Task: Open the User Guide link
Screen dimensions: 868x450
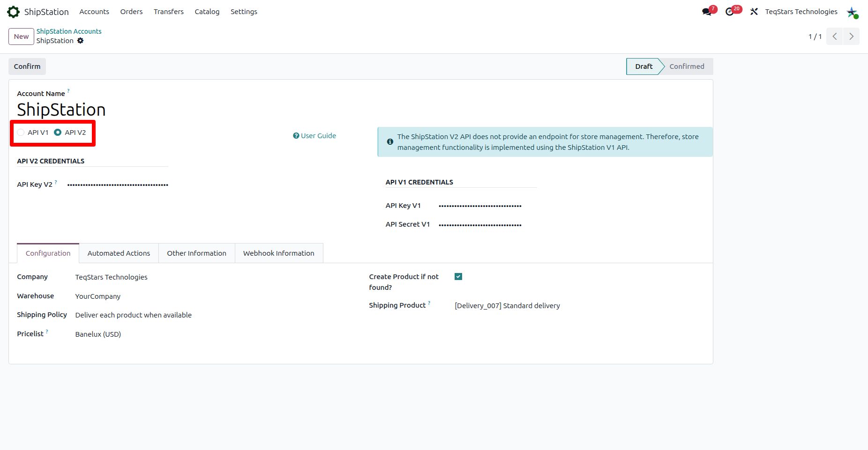Action: tap(314, 136)
